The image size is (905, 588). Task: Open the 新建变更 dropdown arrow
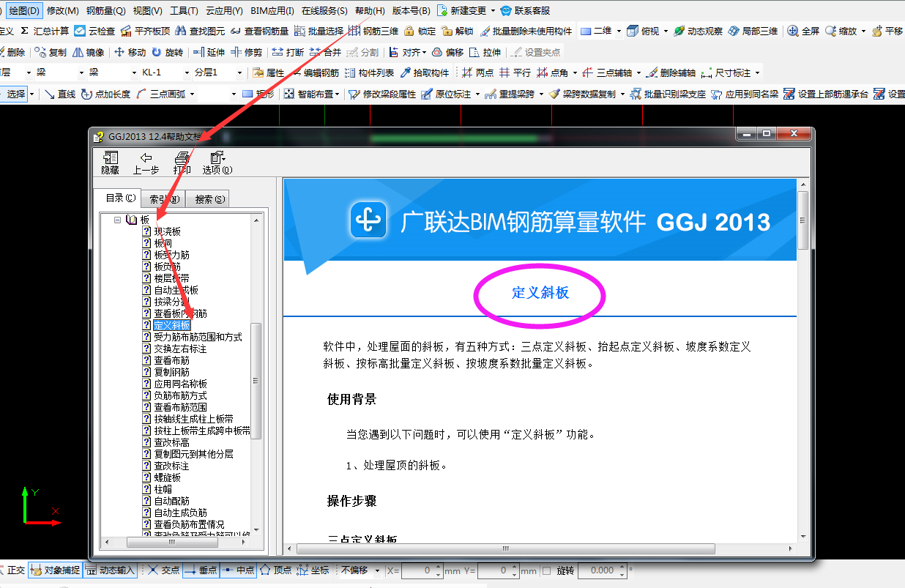(x=493, y=11)
